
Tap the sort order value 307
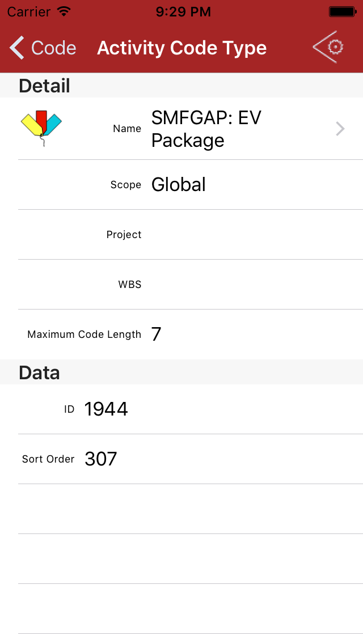coord(101,459)
